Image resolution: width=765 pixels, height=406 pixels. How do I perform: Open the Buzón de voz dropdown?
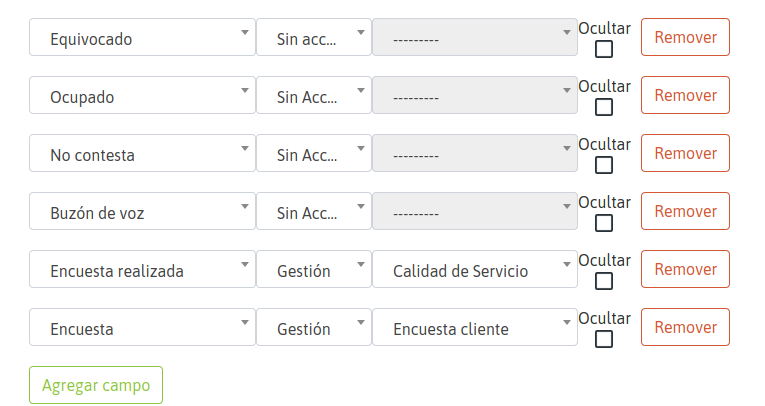142,212
